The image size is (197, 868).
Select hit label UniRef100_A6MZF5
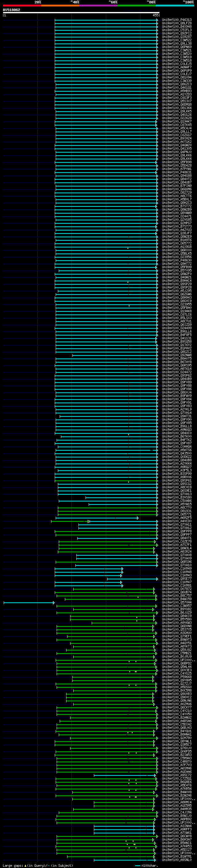click(176, 518)
